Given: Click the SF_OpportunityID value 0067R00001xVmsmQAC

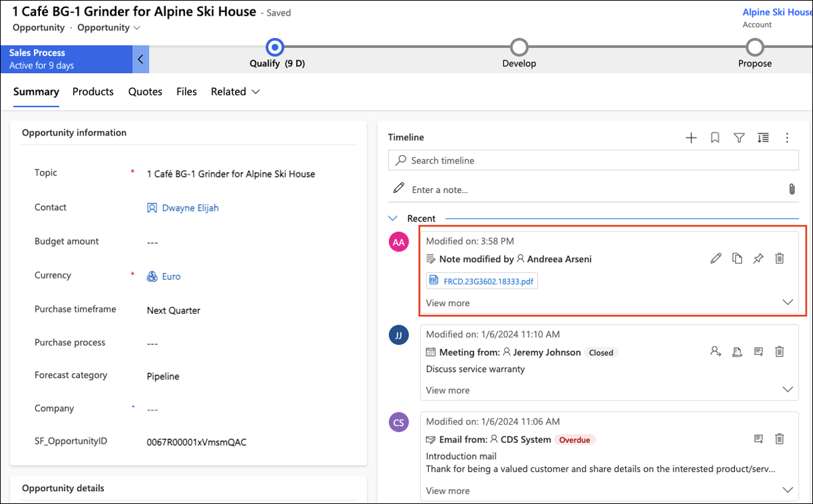Looking at the screenshot, I should click(196, 442).
